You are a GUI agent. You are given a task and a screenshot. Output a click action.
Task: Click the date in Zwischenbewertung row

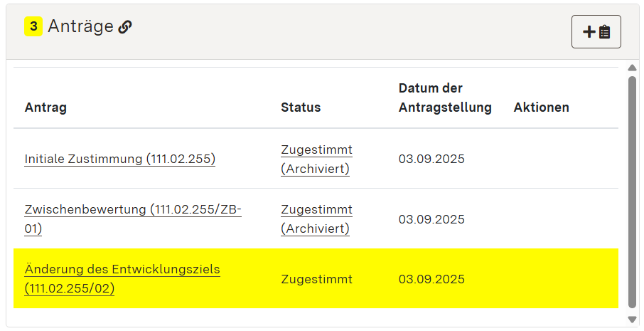pos(431,219)
